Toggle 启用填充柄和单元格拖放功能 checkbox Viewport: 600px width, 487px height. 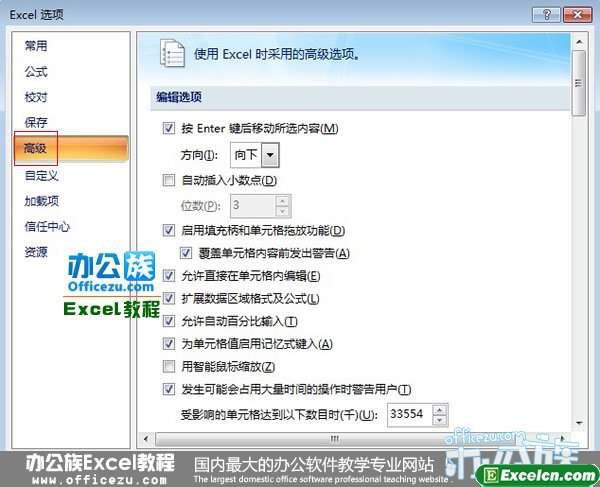[169, 230]
